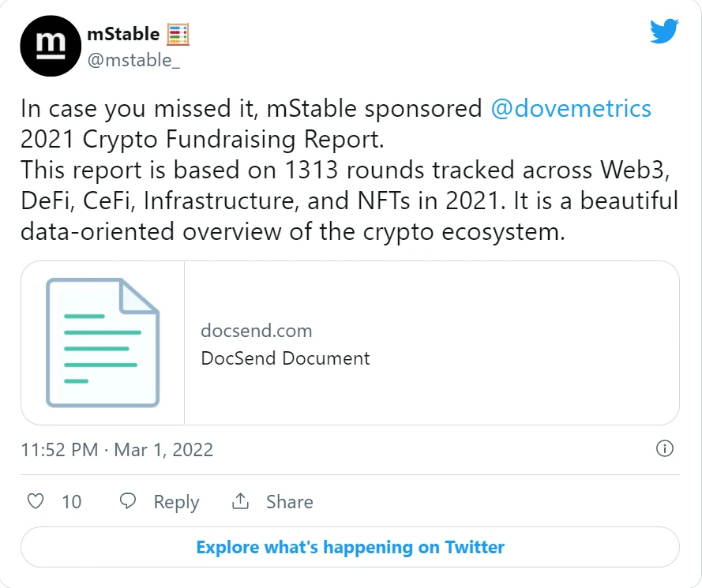Open the tweet timestamp Mar 1, 2022
Screen dimensions: 702x588
pos(163,450)
